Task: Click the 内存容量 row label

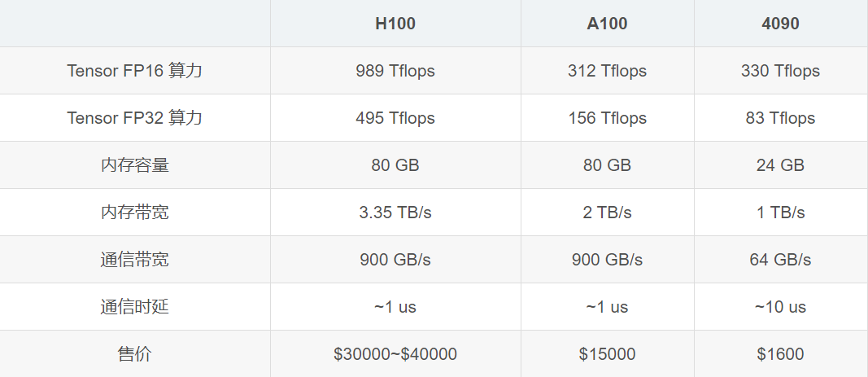Action: click(x=135, y=165)
